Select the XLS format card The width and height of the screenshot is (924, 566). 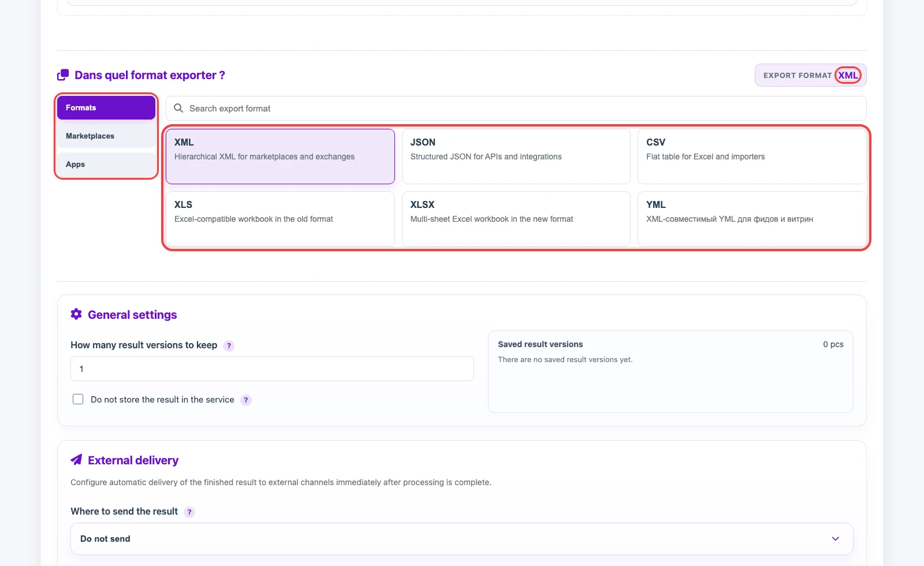280,219
